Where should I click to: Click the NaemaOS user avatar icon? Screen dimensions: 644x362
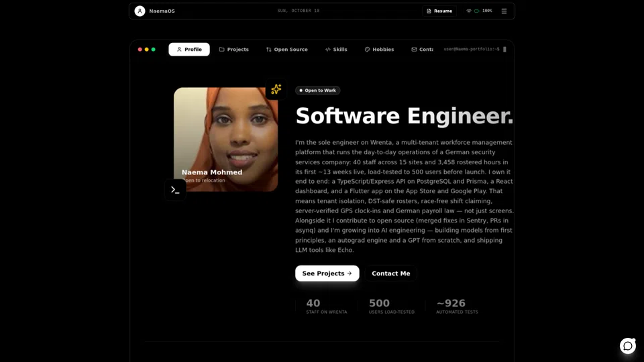140,11
